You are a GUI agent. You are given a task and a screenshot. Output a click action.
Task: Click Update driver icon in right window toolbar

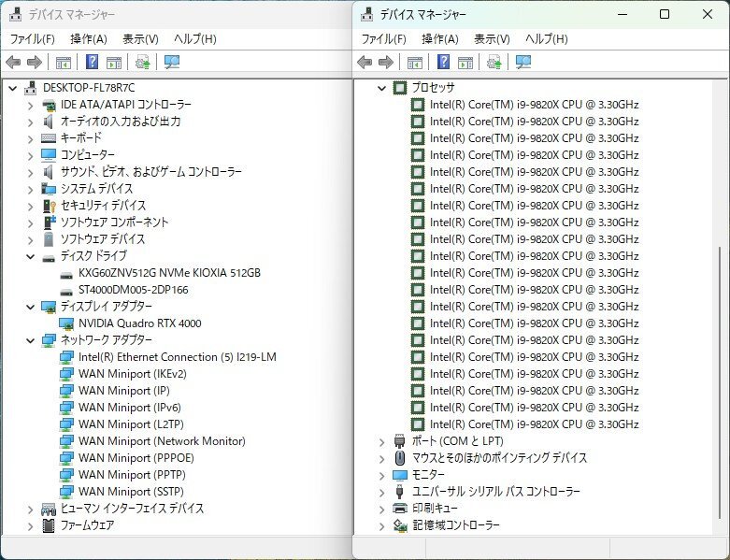coord(494,62)
